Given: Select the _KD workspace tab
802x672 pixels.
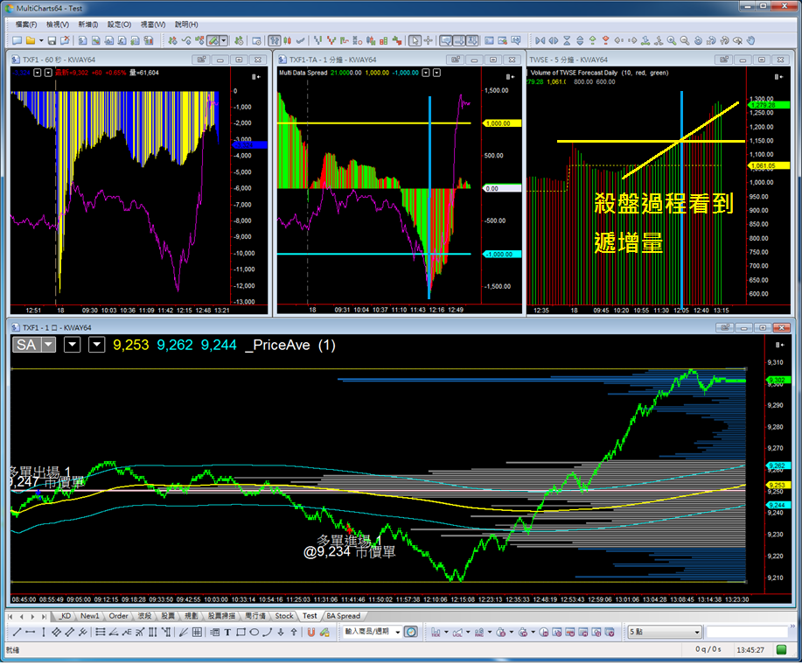Looking at the screenshot, I should [x=65, y=616].
